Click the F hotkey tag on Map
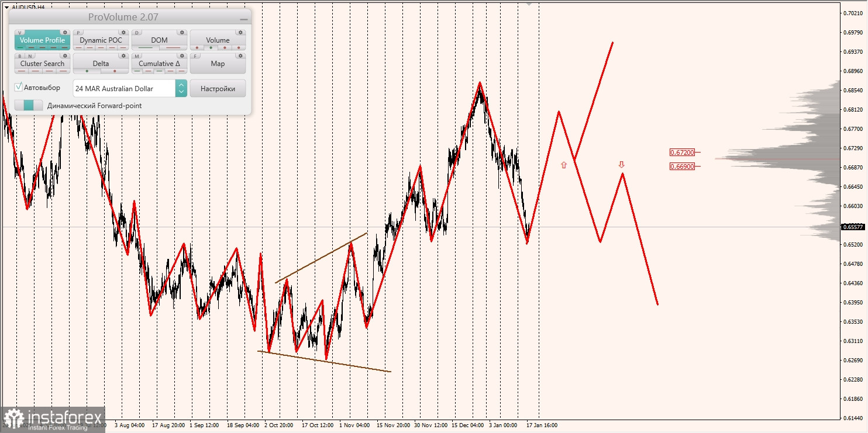868x433 pixels. click(195, 56)
